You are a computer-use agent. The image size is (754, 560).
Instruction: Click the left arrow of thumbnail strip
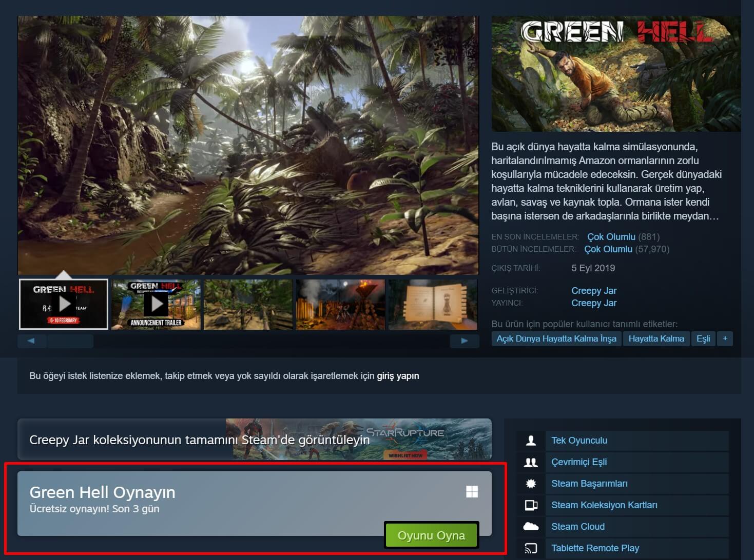point(32,341)
